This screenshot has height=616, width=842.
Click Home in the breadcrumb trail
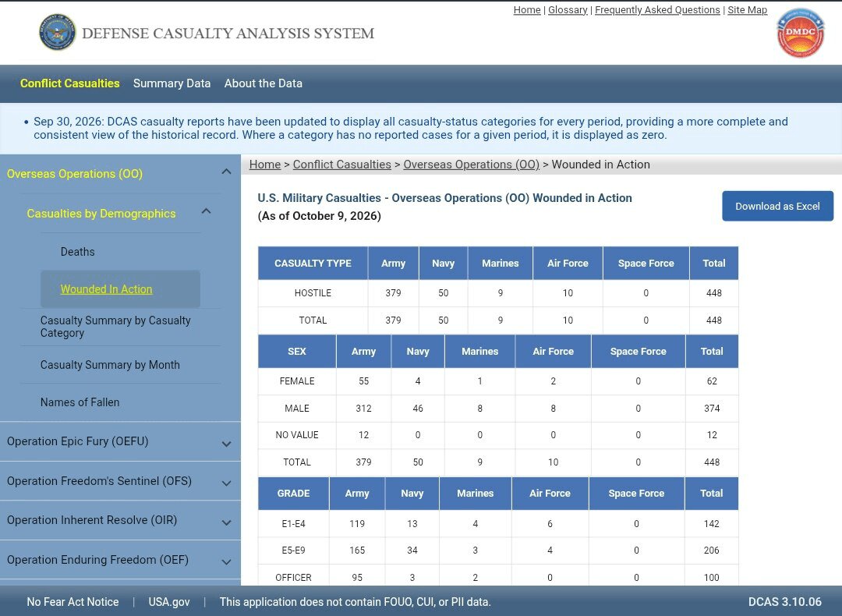click(265, 165)
